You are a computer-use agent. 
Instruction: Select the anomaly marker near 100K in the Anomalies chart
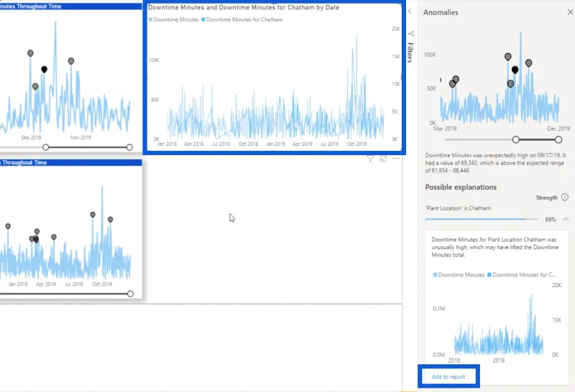507,57
